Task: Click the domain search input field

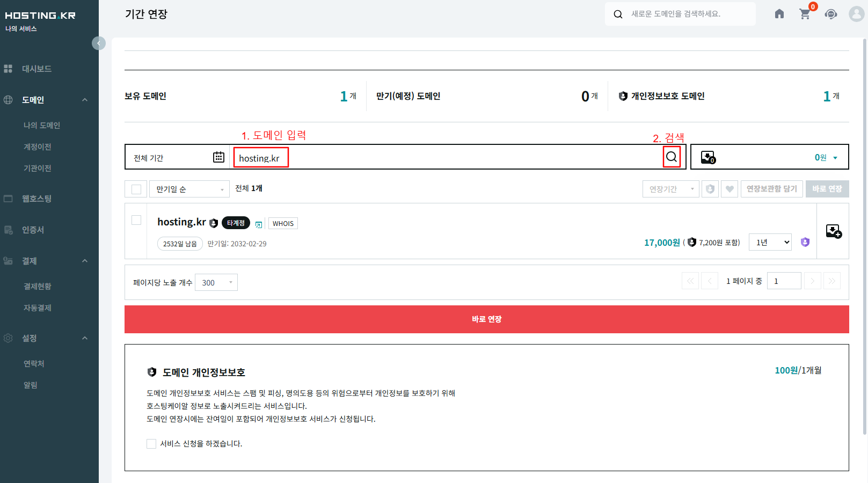Action: click(446, 158)
